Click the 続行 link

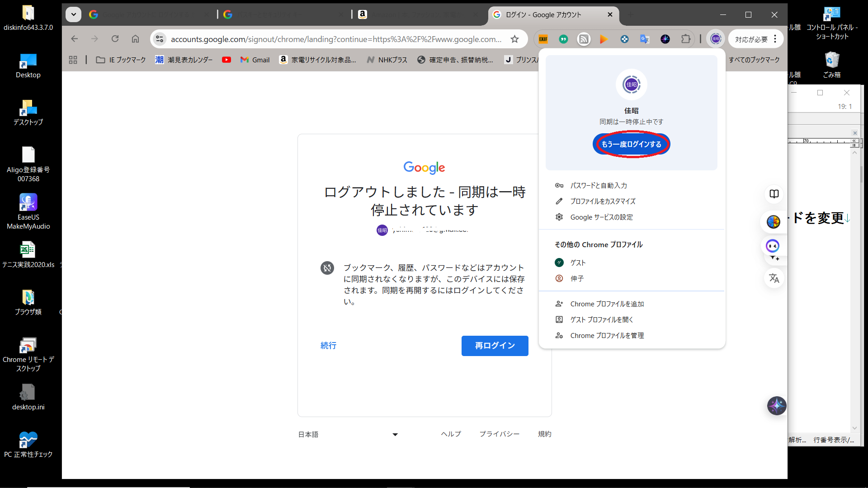(328, 346)
